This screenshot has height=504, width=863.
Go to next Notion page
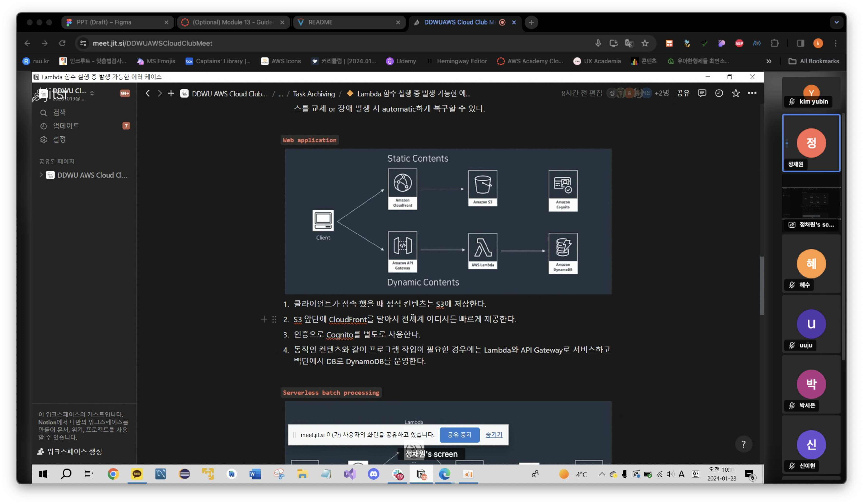click(x=160, y=93)
